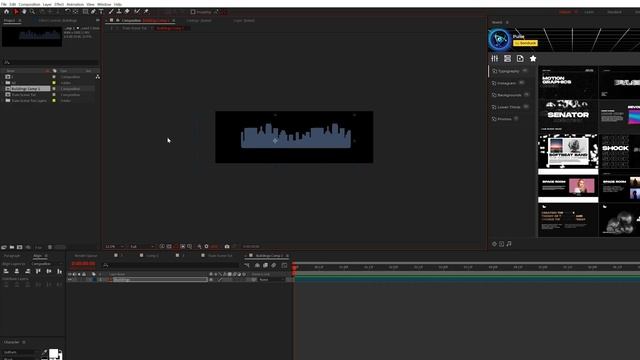
Task: Open Pulse panel sliders settings icon
Action: [495, 59]
